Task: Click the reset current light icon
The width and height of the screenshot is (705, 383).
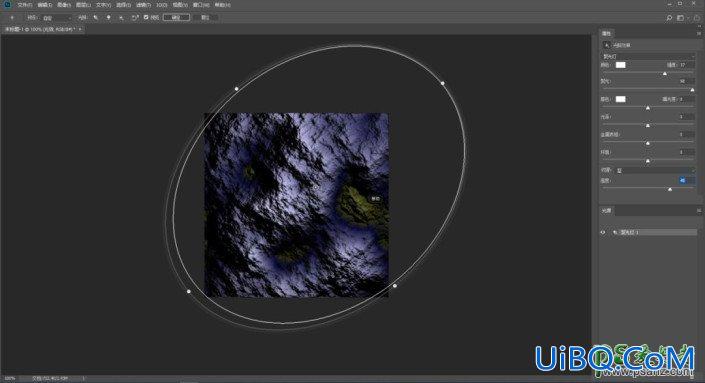Action: pyautogui.click(x=134, y=18)
